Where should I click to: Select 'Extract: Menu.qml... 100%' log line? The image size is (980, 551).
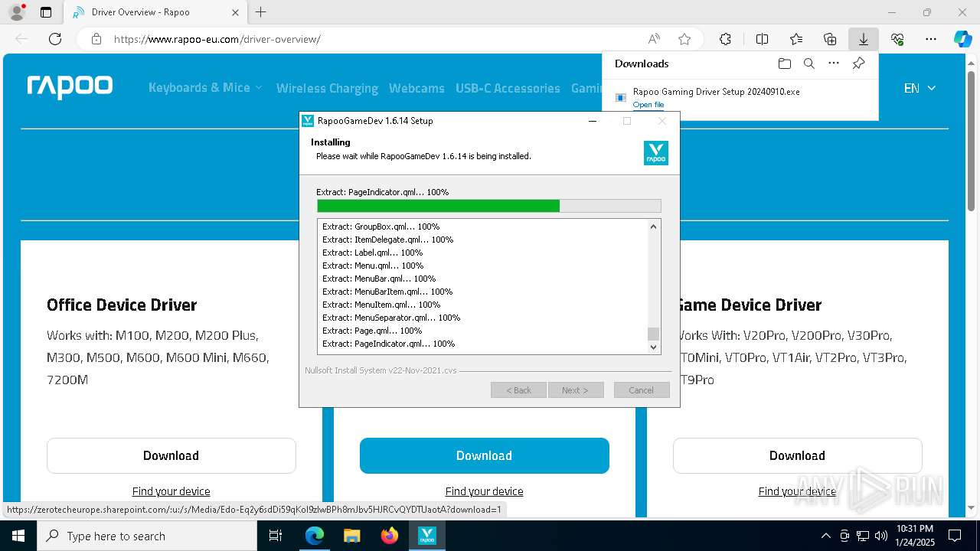point(373,266)
